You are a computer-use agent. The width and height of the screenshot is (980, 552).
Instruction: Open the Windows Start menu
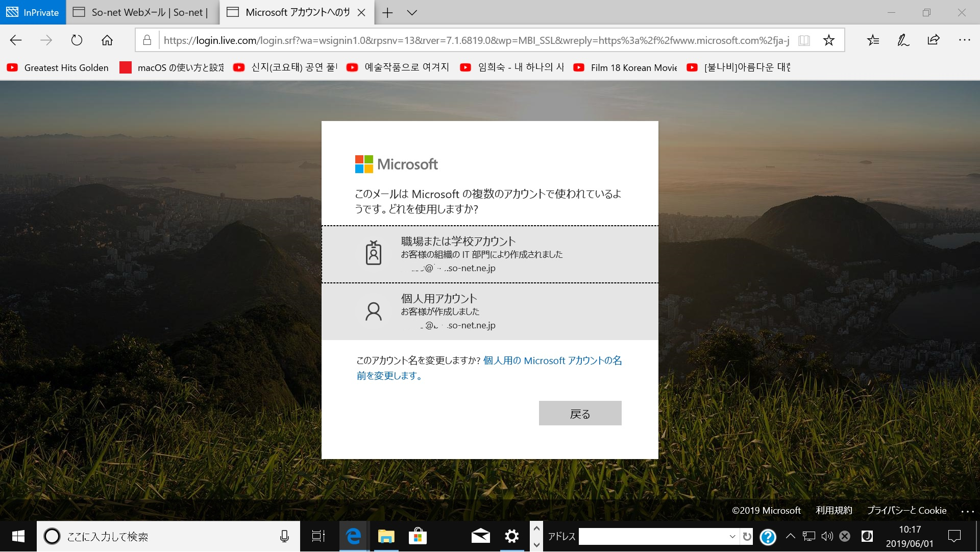tap(18, 536)
